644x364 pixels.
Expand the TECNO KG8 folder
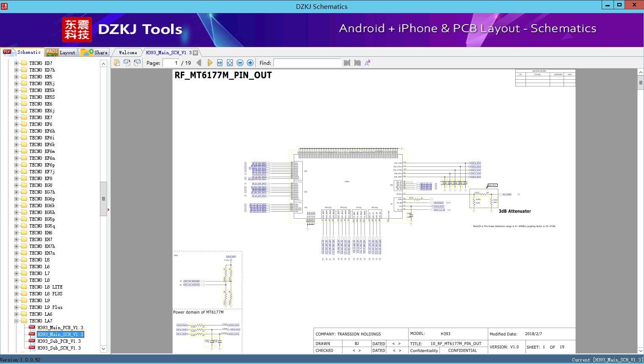tap(17, 185)
